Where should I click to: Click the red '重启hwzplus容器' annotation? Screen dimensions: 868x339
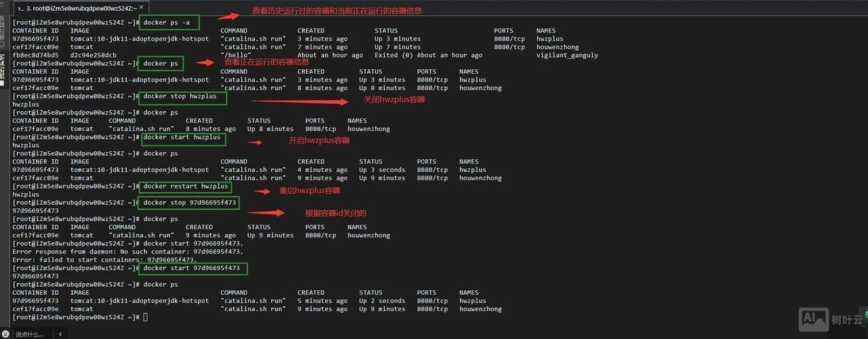[x=310, y=191]
